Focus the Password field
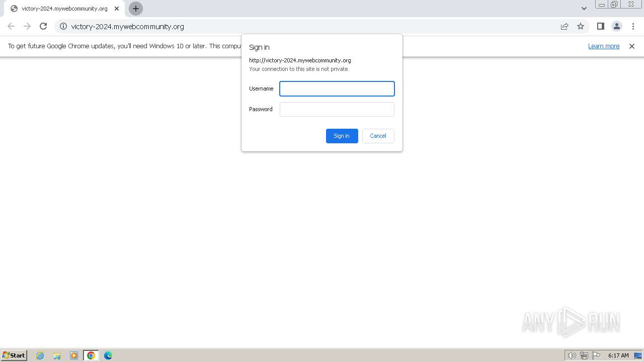The width and height of the screenshot is (644, 362). click(x=337, y=109)
